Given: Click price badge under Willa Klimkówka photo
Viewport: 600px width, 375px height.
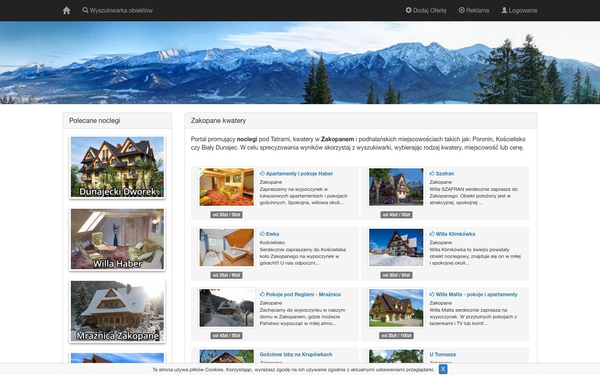Looking at the screenshot, I should (396, 275).
